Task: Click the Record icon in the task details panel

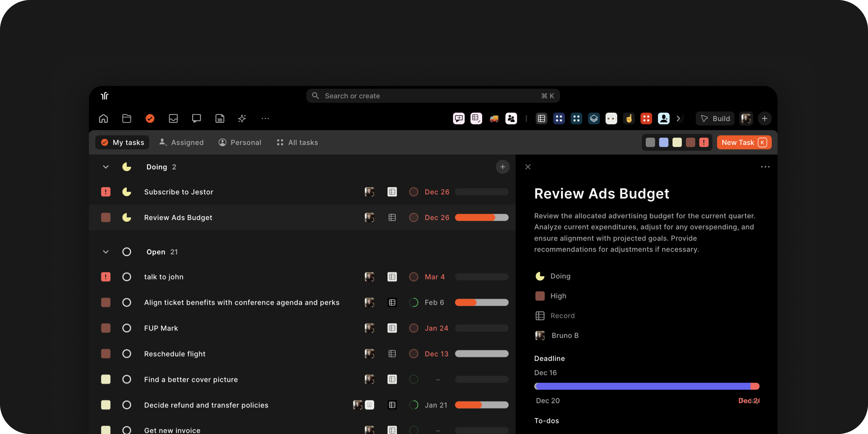Action: coord(540,315)
